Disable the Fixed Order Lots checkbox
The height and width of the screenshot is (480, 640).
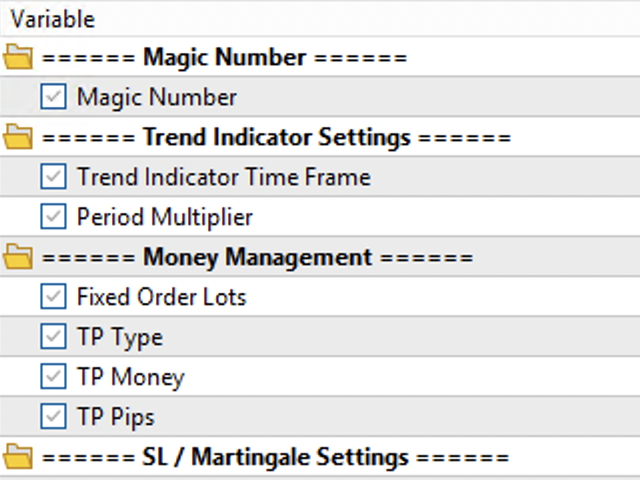click(x=53, y=297)
